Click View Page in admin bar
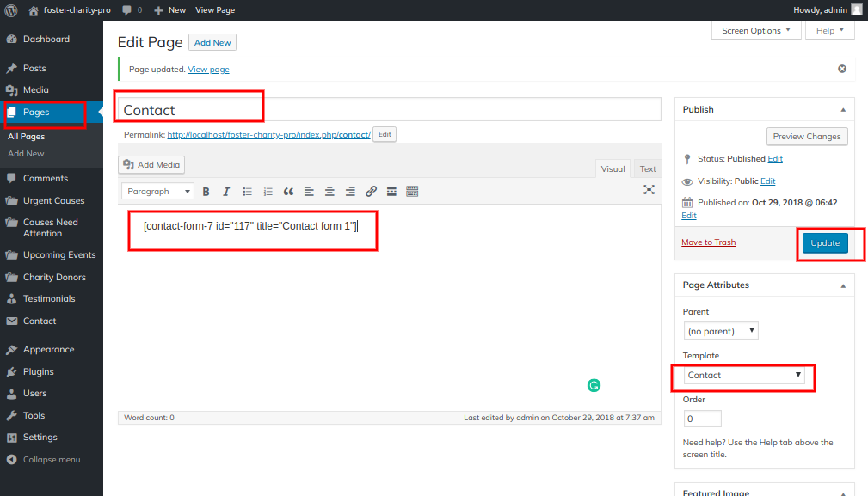This screenshot has height=496, width=868. tap(215, 10)
